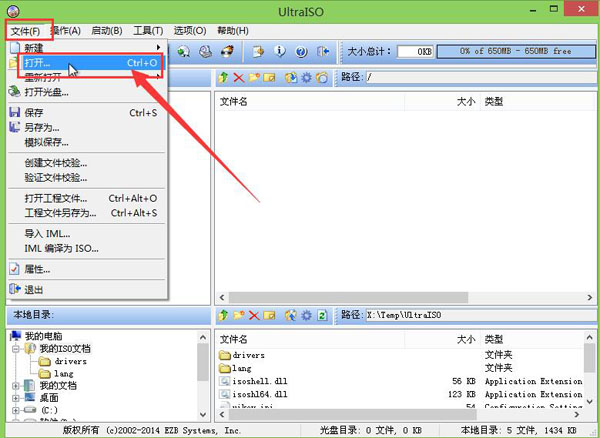Select IML 编译为 ISO... entry
Image resolution: width=600 pixels, height=438 pixels.
(x=87, y=249)
